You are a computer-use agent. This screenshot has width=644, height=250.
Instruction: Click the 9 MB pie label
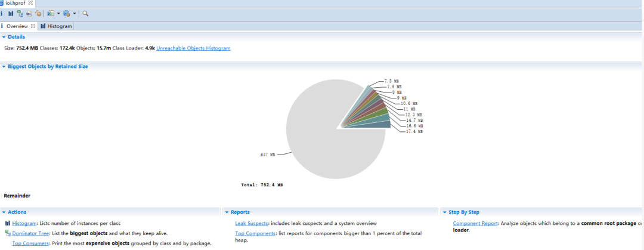(401, 98)
